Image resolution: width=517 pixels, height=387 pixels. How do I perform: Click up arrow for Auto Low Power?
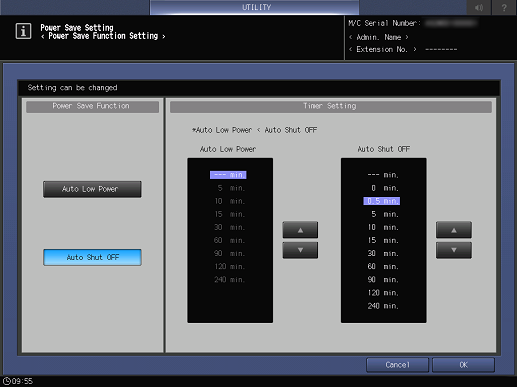coord(300,230)
